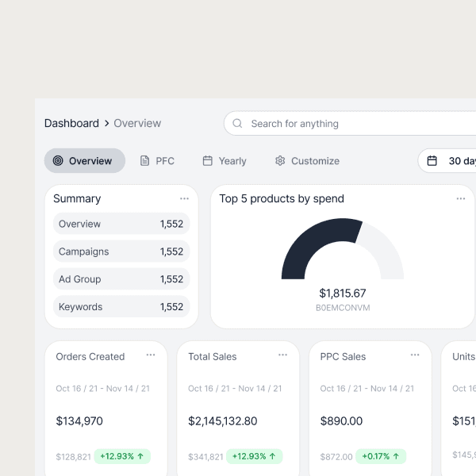Select the Campaigns row in Summary

click(121, 251)
